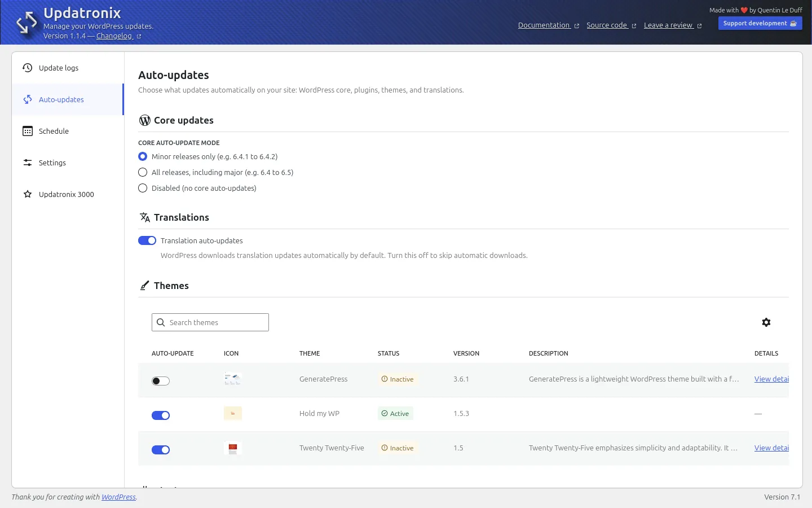The width and height of the screenshot is (812, 508).
Task: Click the Support development button
Action: [760, 23]
